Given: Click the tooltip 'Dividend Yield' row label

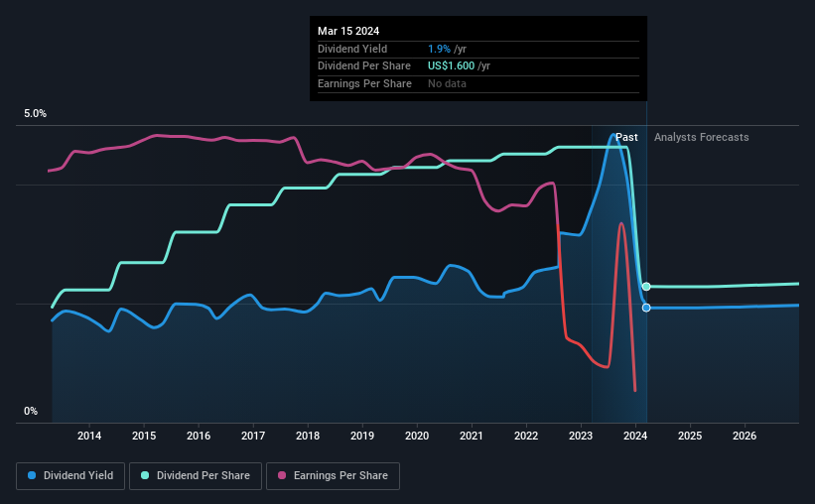Looking at the screenshot, I should pyautogui.click(x=352, y=49).
